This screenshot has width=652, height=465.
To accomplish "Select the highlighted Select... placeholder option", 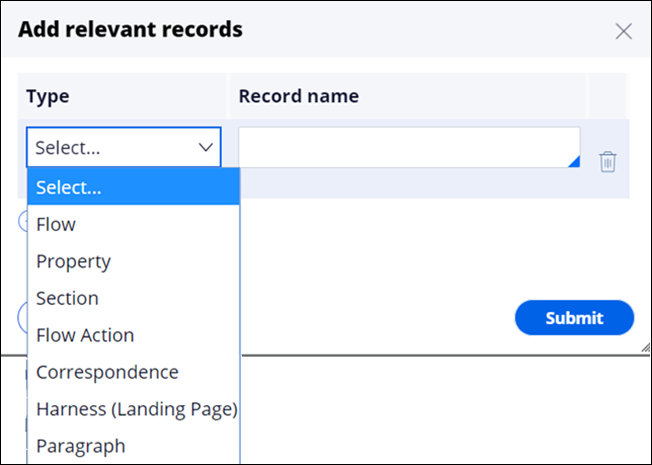I will click(x=68, y=187).
